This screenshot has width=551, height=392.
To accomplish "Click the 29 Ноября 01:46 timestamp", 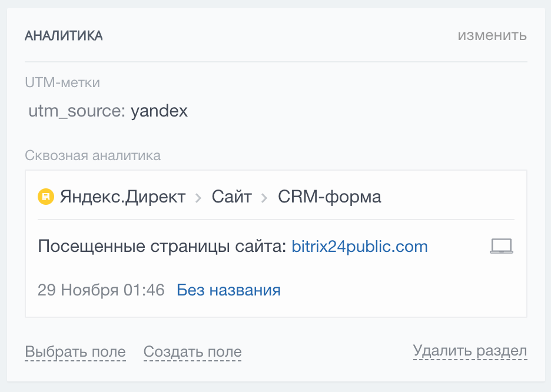I will (x=101, y=290).
